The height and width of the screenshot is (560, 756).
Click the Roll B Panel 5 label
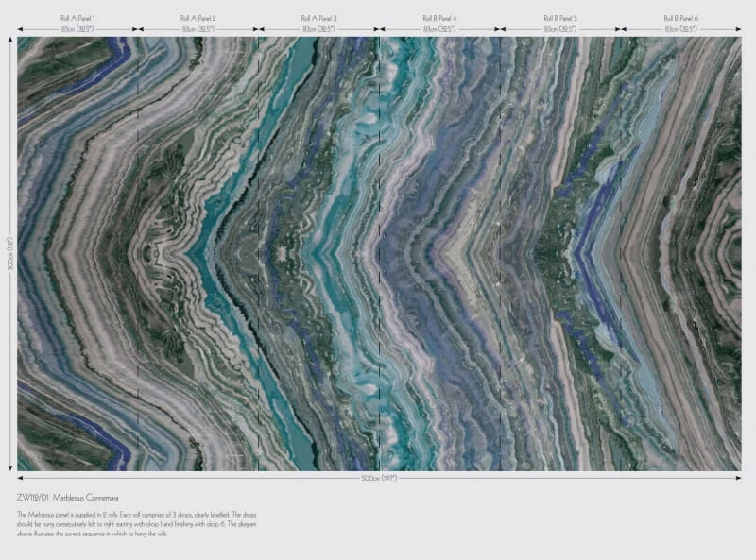coord(560,18)
